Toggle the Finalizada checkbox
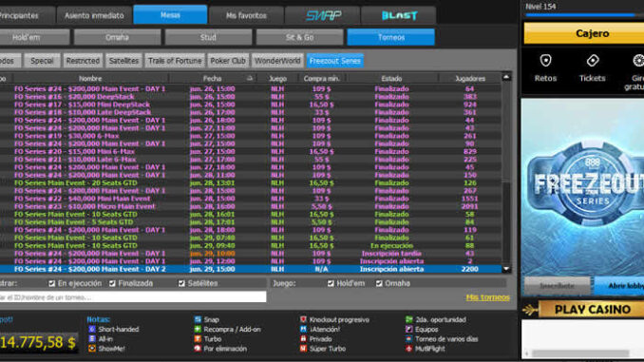Viewport: 644px width, 362px height. click(x=112, y=283)
